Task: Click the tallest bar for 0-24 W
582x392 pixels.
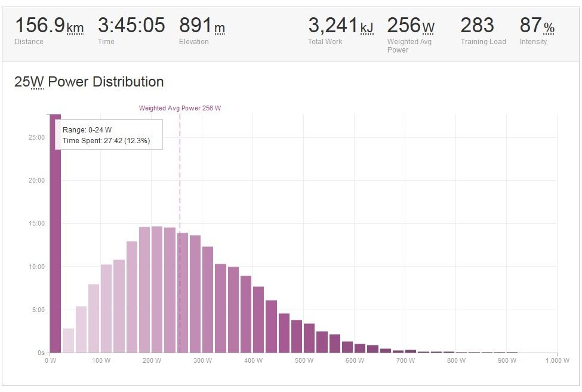Action: pyautogui.click(x=55, y=239)
